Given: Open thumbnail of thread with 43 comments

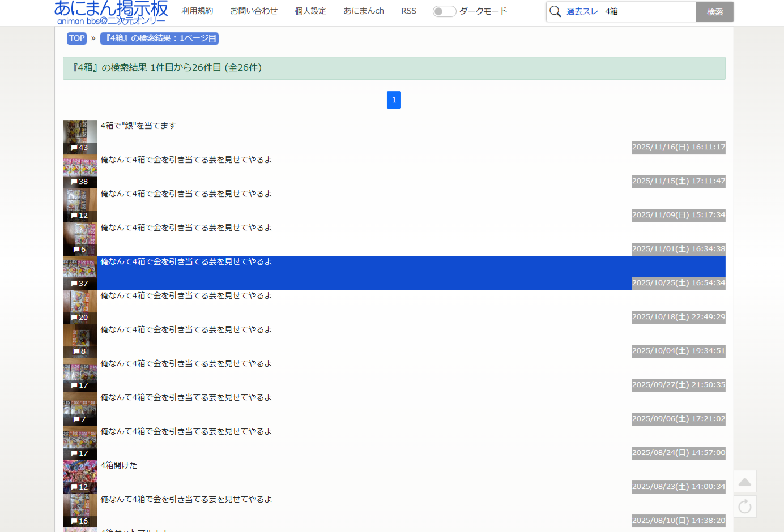Looking at the screenshot, I should [x=79, y=136].
